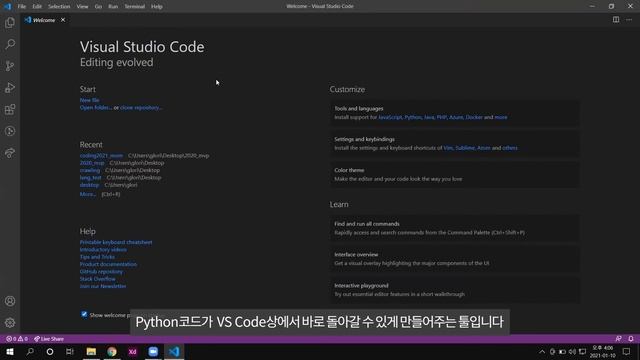Screen dimensions: 640x360
Task: Click the Interactive playground card
Action: (x=454, y=290)
